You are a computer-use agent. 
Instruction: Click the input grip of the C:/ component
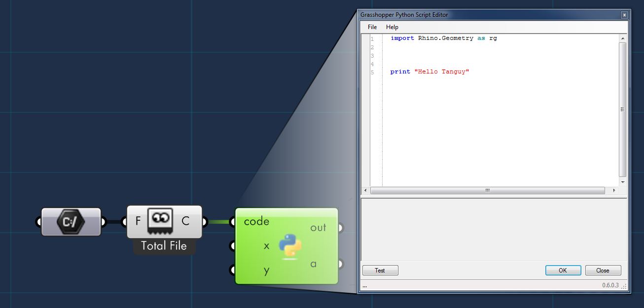pos(39,222)
